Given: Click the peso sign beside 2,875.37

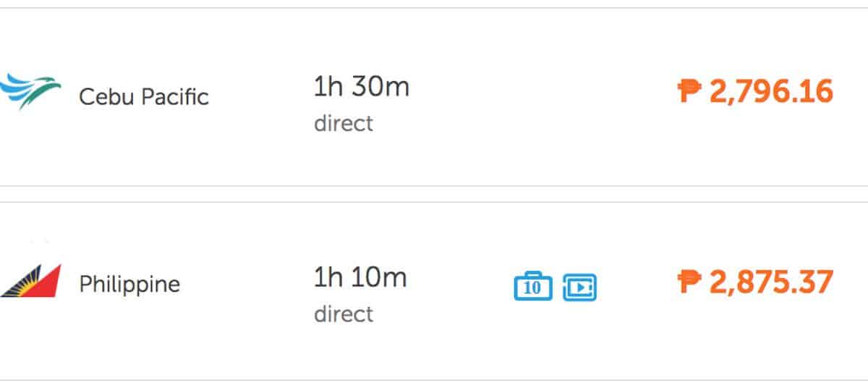Looking at the screenshot, I should [x=689, y=282].
